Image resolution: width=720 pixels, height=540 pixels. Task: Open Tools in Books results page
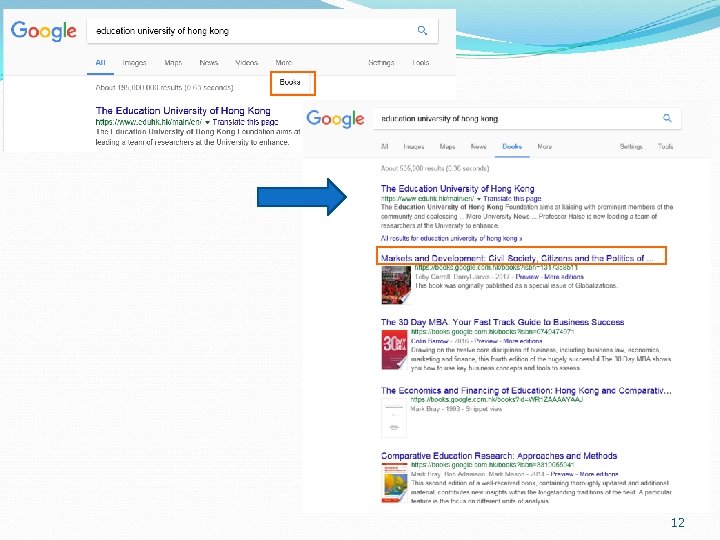(665, 146)
